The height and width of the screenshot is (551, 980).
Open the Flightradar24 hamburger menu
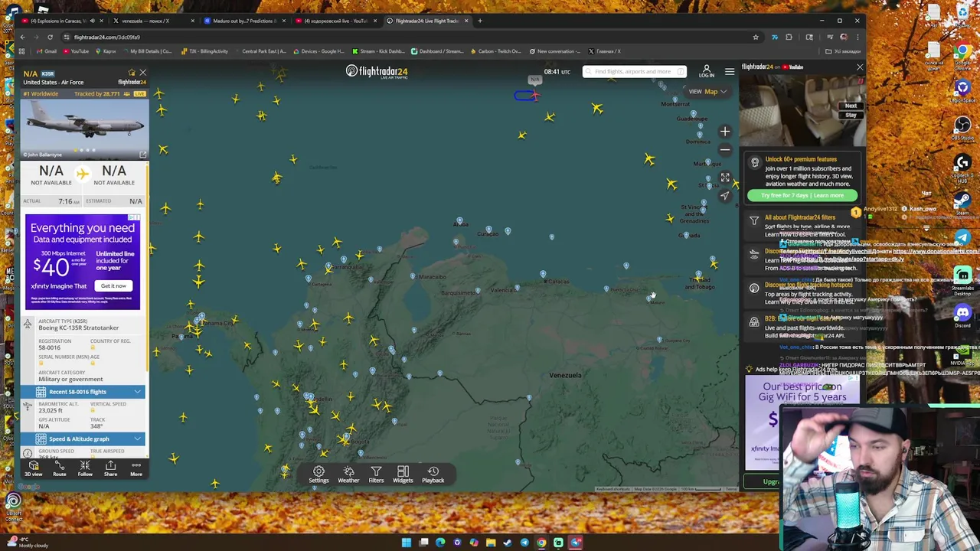point(730,72)
